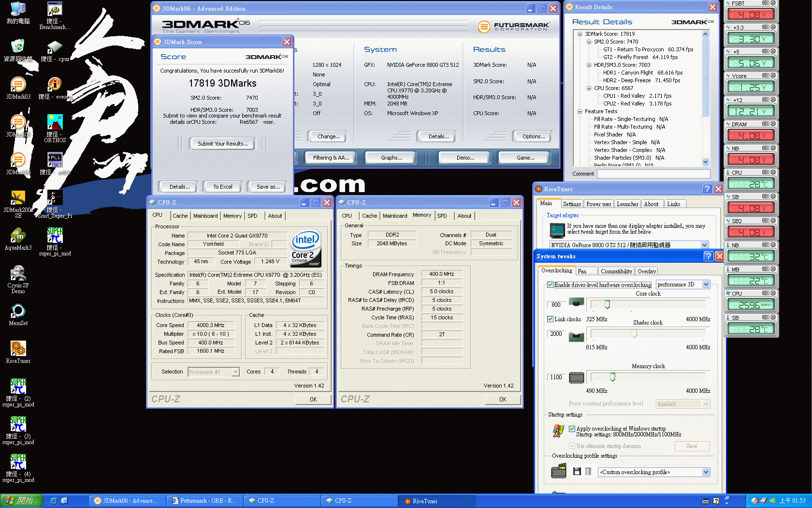Image resolution: width=812 pixels, height=508 pixels.
Task: Click the RivaTuner window help question-mark button
Action: tap(707, 189)
